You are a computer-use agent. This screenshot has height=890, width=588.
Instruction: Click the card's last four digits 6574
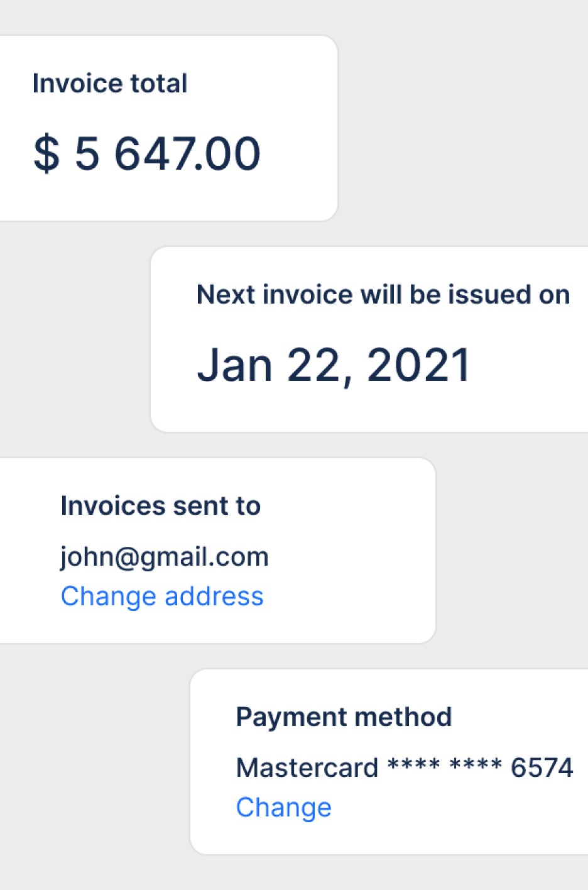point(542,768)
